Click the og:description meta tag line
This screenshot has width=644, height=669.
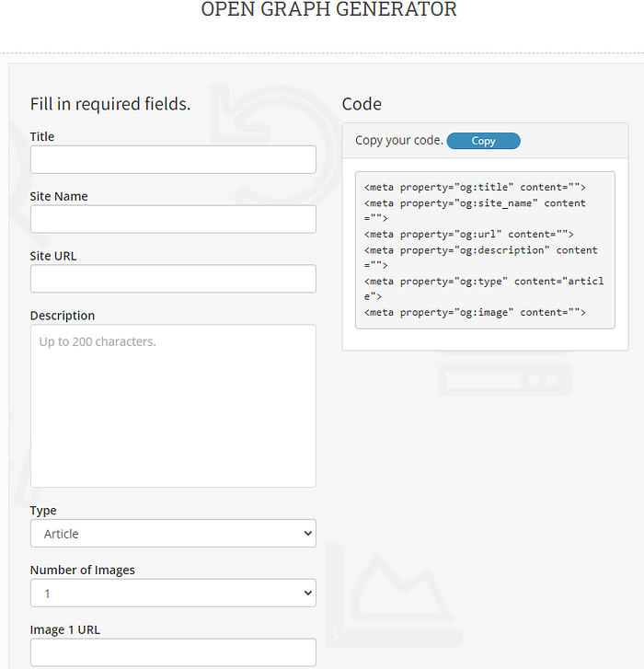point(480,258)
